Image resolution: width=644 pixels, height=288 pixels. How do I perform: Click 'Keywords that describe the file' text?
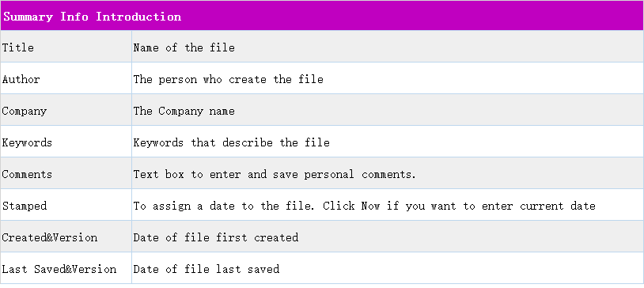click(x=232, y=142)
